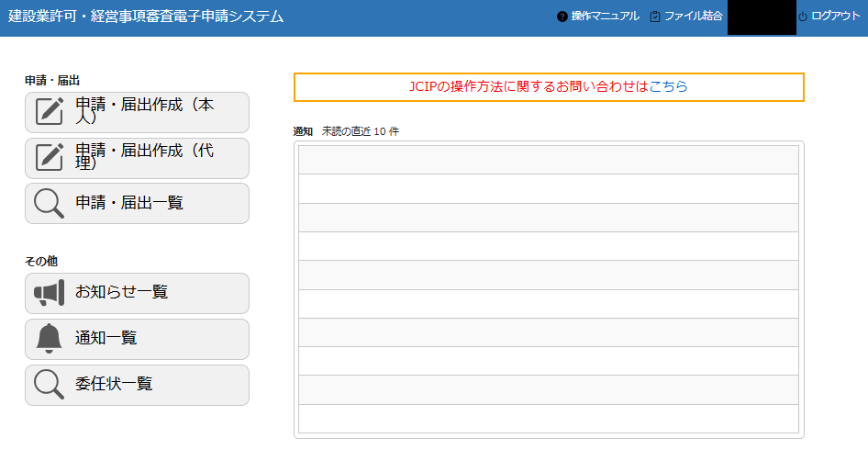Click the magnifier icon beside 申請・届出一覧
Screen dimensions: 868x472
(50, 203)
